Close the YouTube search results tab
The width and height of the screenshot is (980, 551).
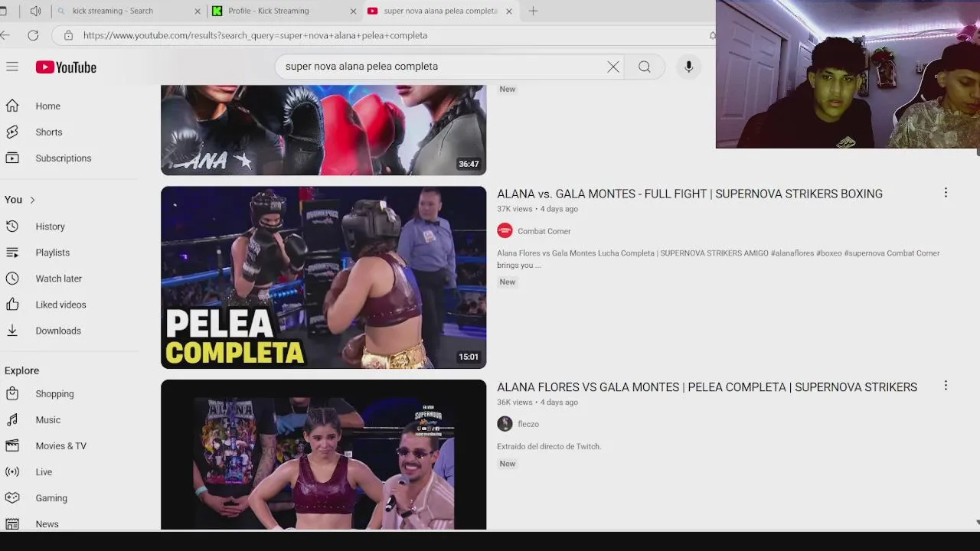pos(508,11)
